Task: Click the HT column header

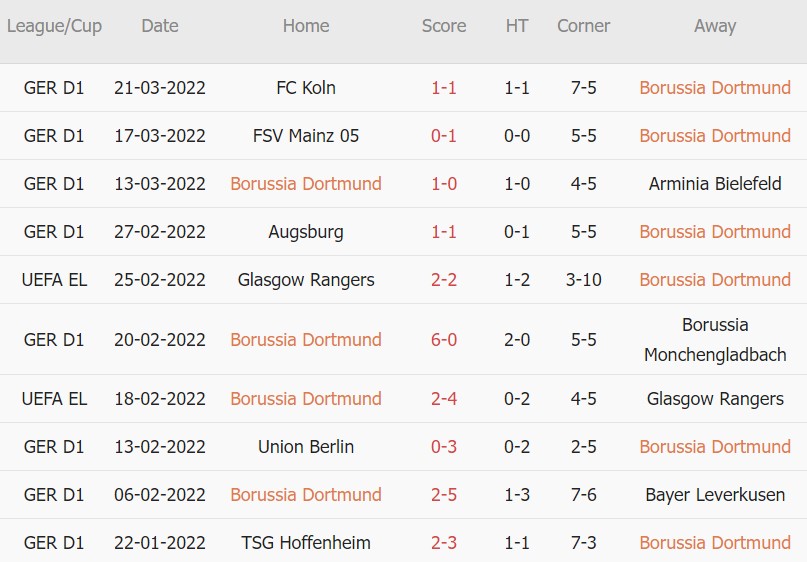Action: 517,27
